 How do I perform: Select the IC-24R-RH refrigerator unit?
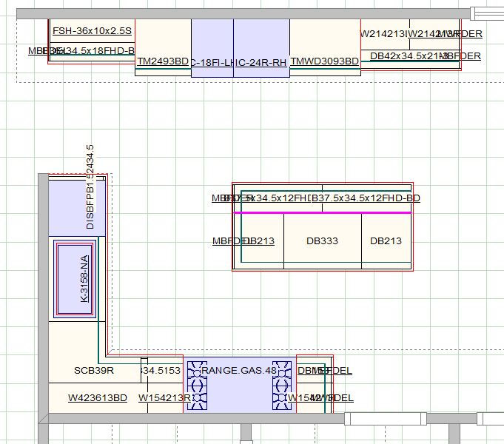click(x=261, y=48)
